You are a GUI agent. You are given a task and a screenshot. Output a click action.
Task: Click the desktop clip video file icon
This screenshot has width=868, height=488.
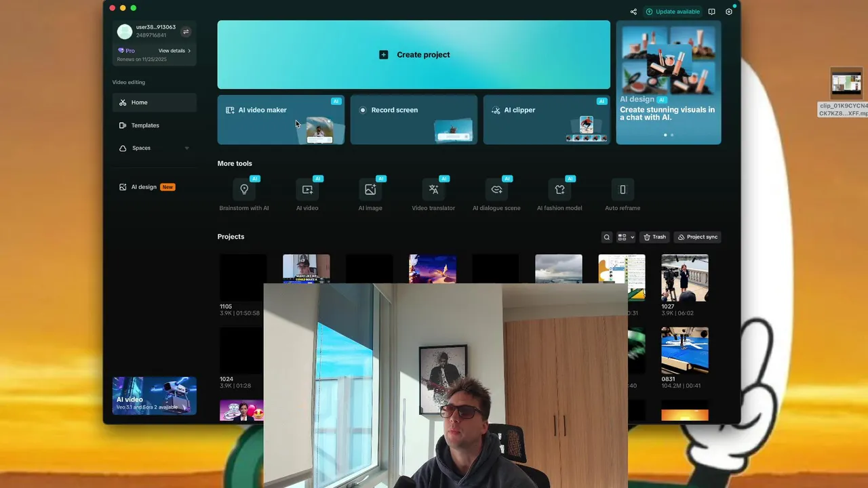[x=846, y=83]
